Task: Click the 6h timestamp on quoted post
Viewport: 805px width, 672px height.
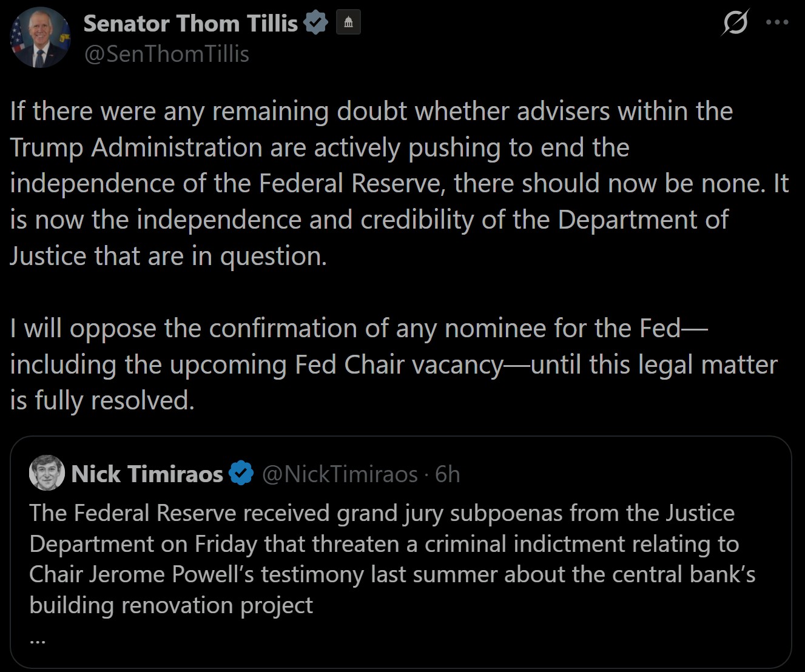Action: [448, 474]
